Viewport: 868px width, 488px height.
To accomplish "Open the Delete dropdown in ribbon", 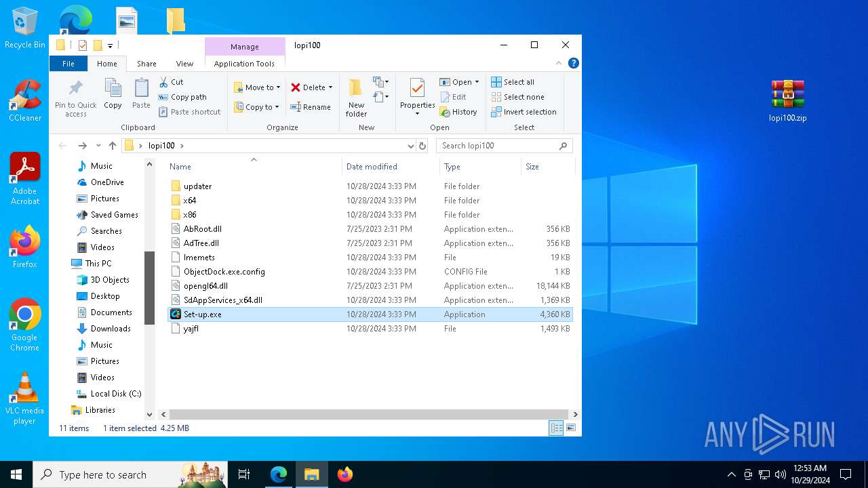I will [x=312, y=87].
